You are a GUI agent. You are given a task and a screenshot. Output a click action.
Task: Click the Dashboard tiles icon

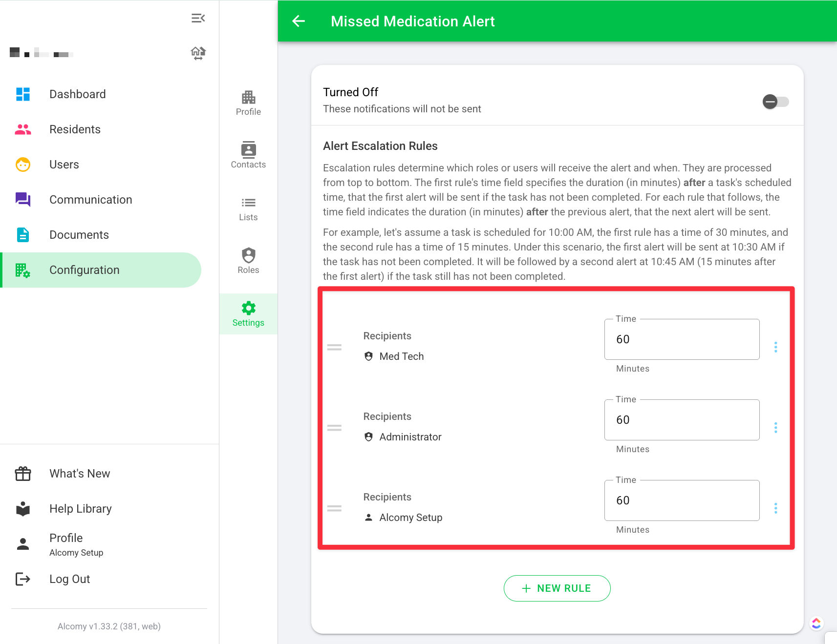(x=23, y=94)
